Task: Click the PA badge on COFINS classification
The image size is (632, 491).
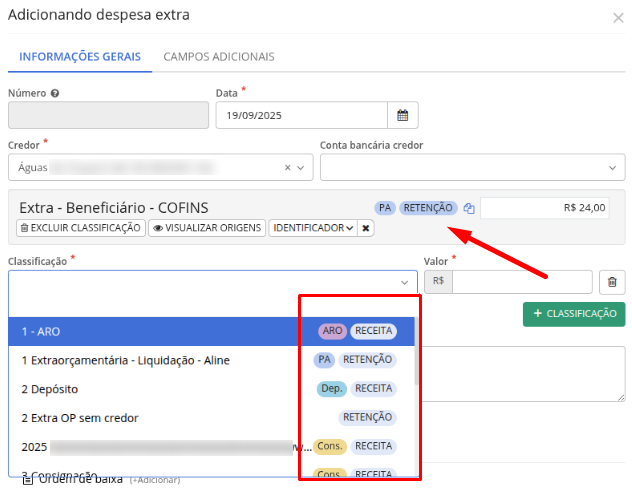Action: pyautogui.click(x=385, y=208)
